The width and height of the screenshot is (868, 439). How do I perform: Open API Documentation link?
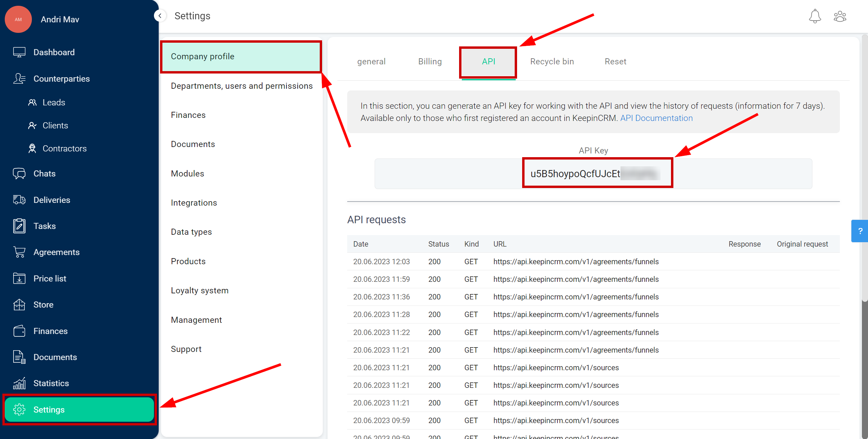click(x=656, y=118)
